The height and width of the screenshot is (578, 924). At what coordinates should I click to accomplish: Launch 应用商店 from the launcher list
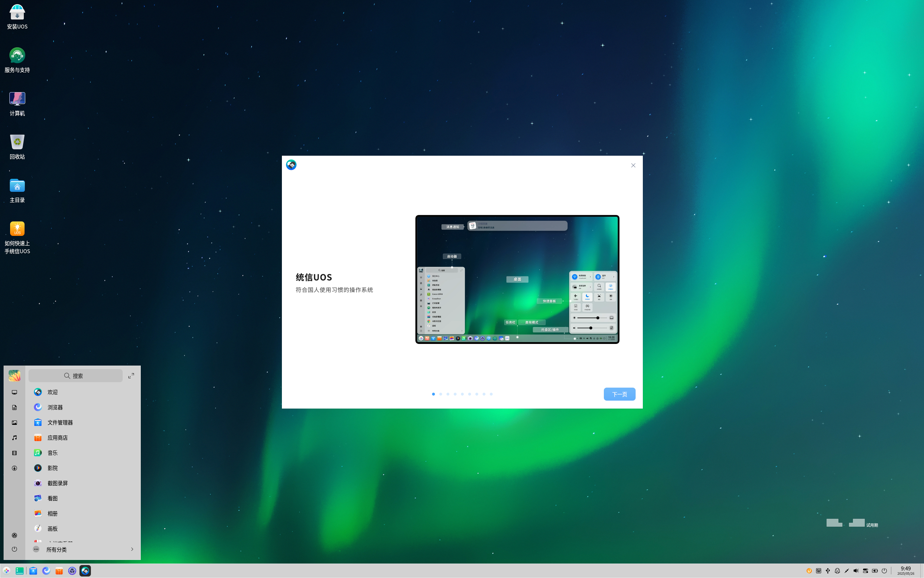tap(83, 438)
